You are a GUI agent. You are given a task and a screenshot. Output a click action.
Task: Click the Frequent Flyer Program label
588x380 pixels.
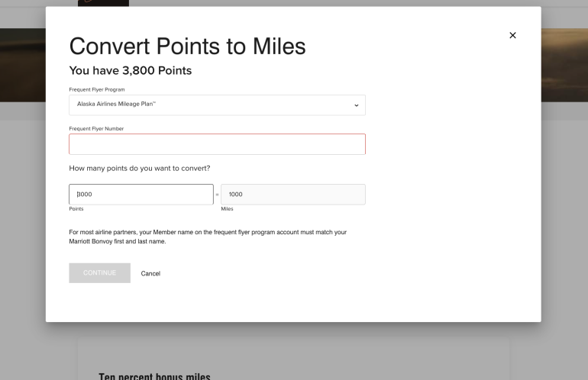click(97, 89)
